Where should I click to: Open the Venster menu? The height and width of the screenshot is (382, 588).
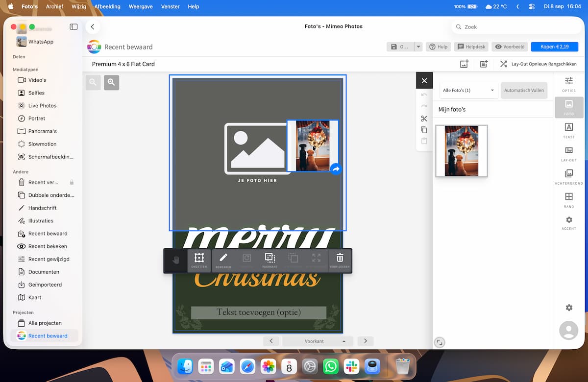point(171,6)
